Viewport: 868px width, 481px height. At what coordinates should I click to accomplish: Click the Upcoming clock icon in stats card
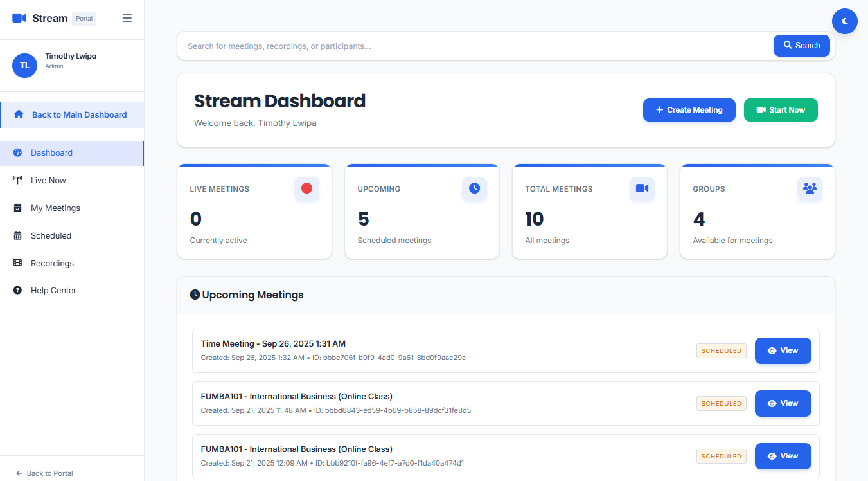(x=474, y=188)
